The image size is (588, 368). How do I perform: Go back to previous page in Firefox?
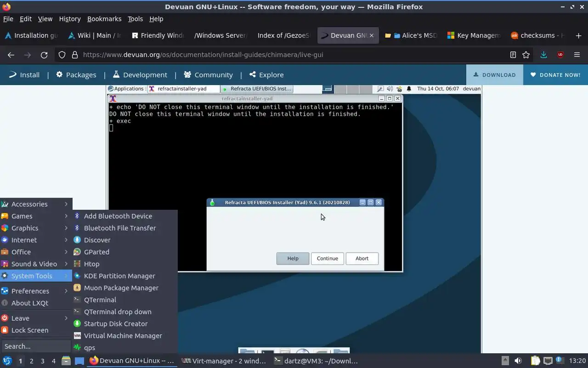click(11, 55)
